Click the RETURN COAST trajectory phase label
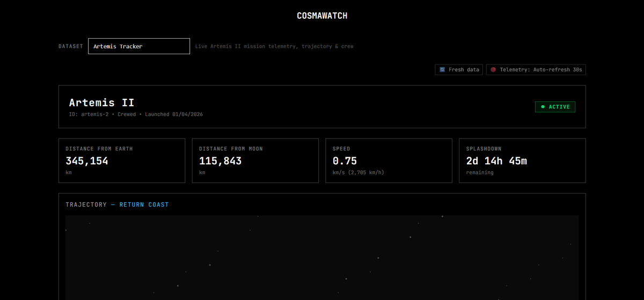Image resolution: width=644 pixels, height=300 pixels. click(144, 204)
